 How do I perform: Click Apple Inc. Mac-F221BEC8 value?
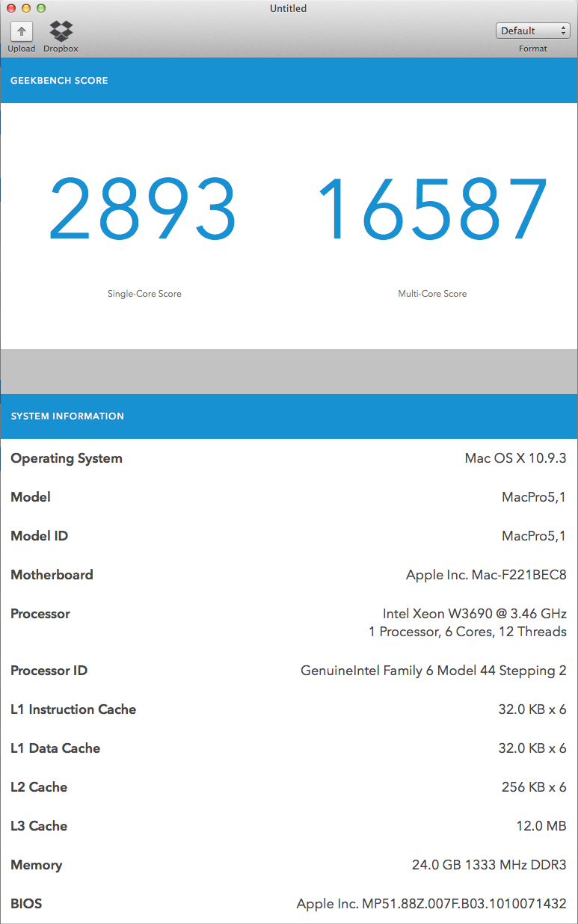tap(486, 575)
